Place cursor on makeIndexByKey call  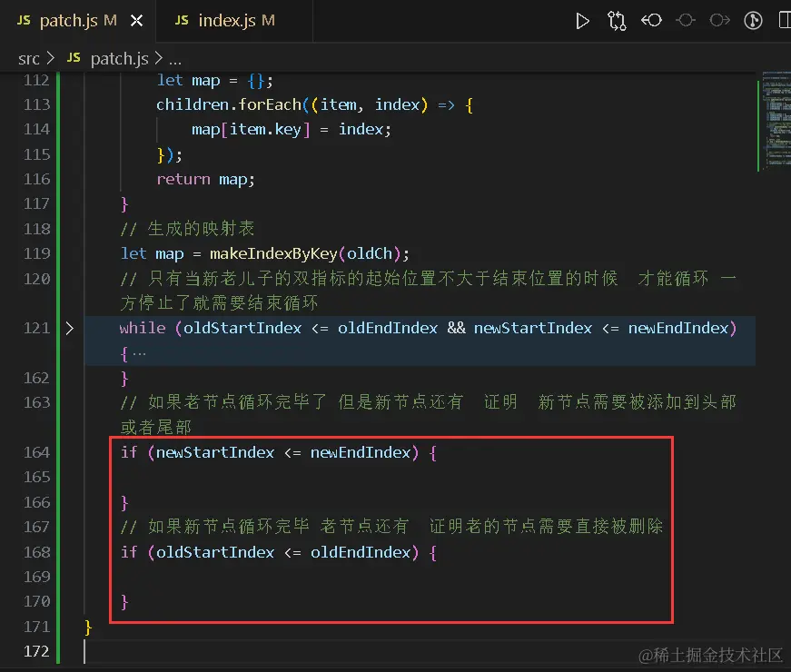click(x=273, y=253)
